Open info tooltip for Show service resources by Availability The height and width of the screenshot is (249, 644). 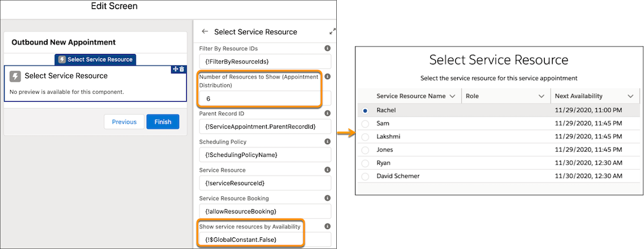pos(327,226)
